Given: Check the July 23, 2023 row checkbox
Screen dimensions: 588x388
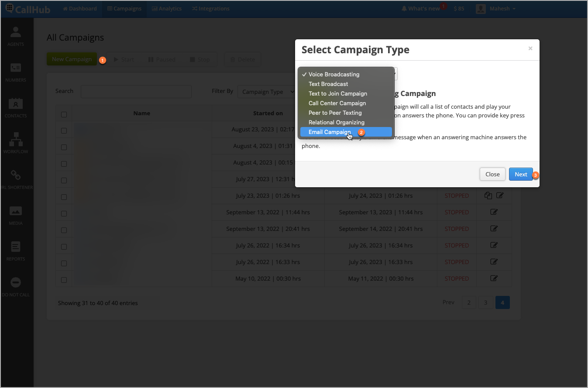Looking at the screenshot, I should point(64,197).
